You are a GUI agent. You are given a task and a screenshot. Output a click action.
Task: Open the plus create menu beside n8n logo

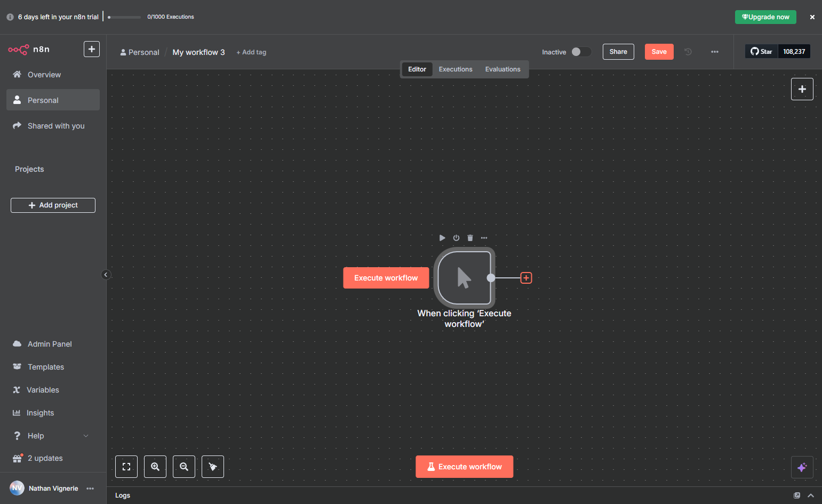[x=92, y=49]
